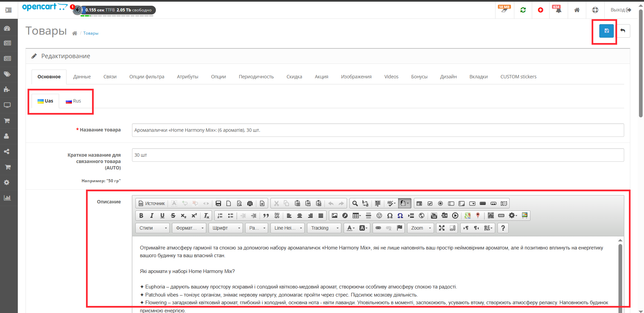Click the back arrow button beside Save
Screen dimensions: 644x313
tap(623, 31)
